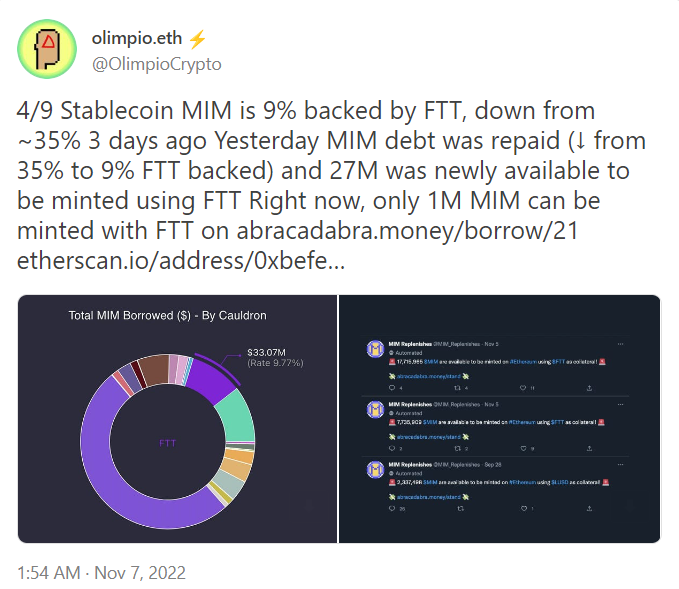
Task: Like the top MIM Replenishes tweet
Action: point(523,388)
